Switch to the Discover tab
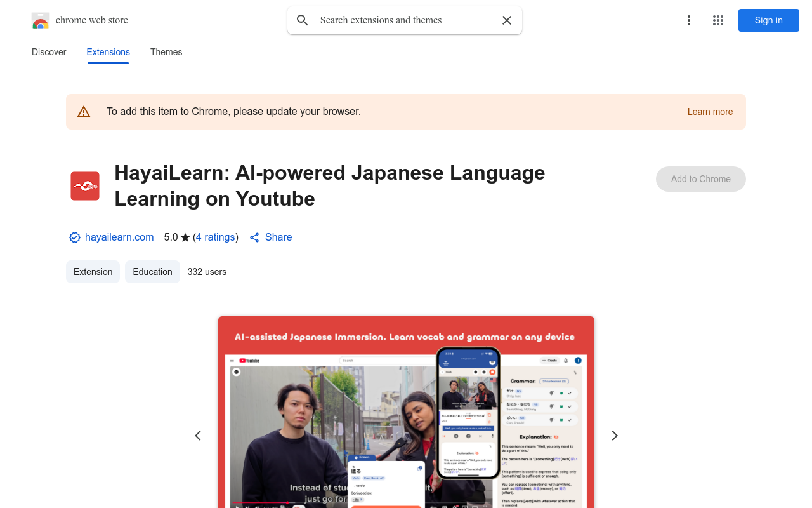Viewport: 812px width, 508px height. pyautogui.click(x=49, y=52)
